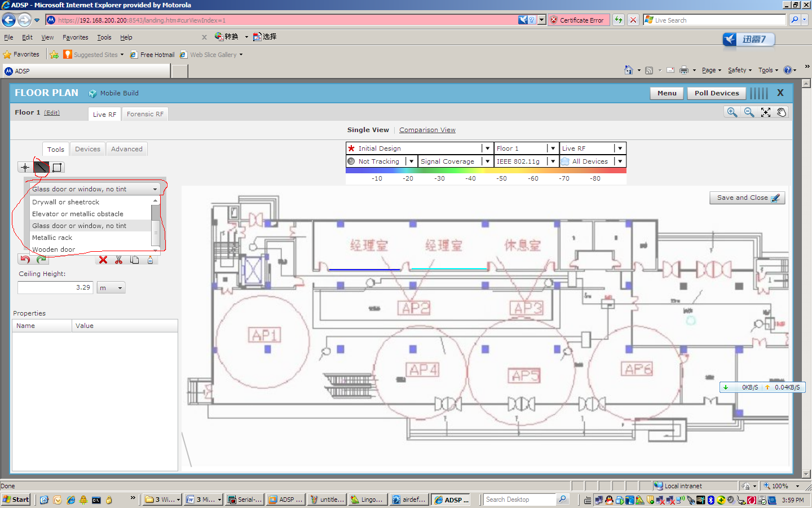Screen dimensions: 812x508
Task: Click the Menu button
Action: (x=667, y=93)
